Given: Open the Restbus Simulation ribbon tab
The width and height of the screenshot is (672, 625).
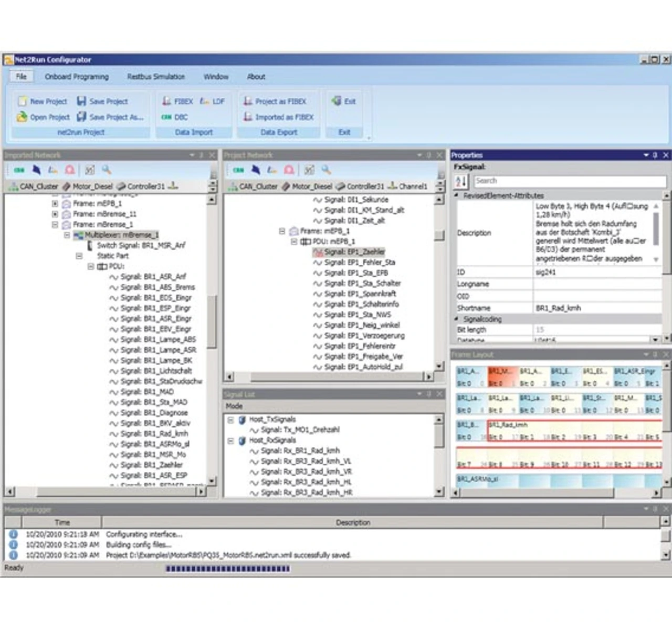Looking at the screenshot, I should (x=156, y=77).
